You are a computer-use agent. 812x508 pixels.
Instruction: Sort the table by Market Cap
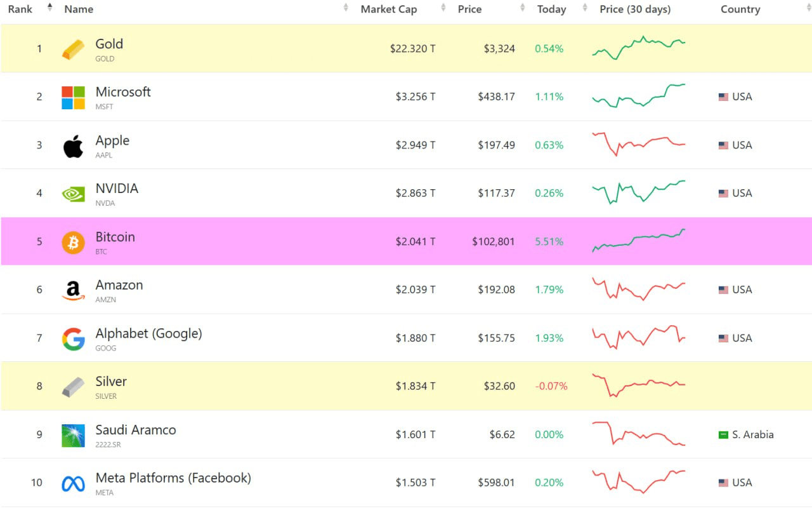click(x=389, y=10)
